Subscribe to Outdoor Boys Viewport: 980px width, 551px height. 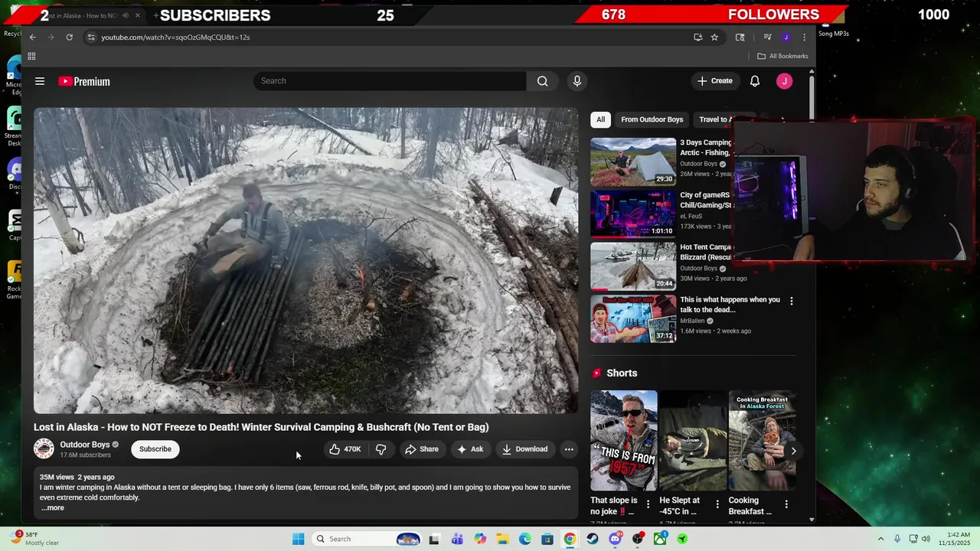tap(155, 449)
